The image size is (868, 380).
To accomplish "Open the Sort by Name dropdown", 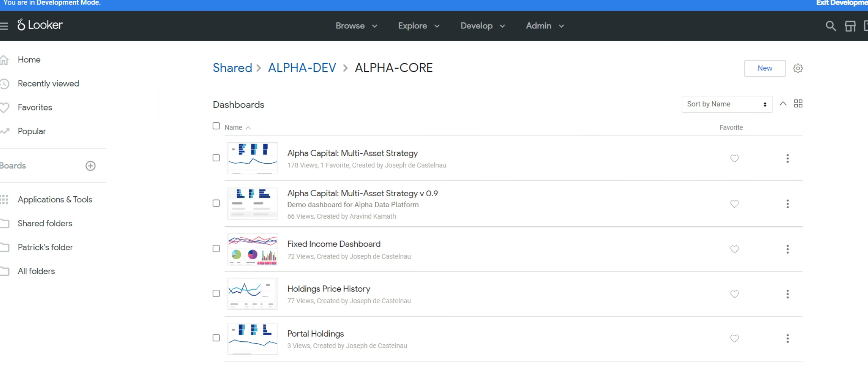I will 727,104.
